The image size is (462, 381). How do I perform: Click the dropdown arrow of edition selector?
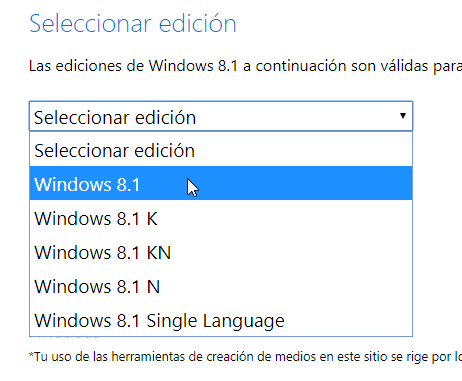[403, 116]
